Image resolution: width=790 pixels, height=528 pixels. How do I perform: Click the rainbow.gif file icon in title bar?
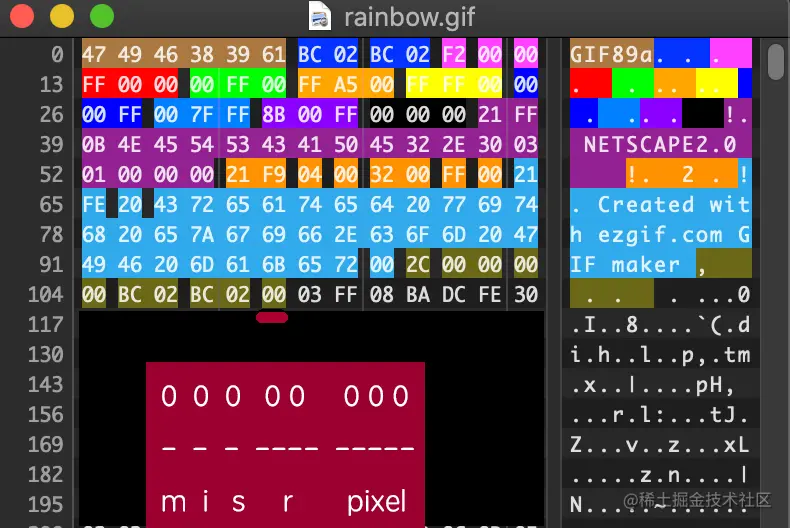[320, 16]
